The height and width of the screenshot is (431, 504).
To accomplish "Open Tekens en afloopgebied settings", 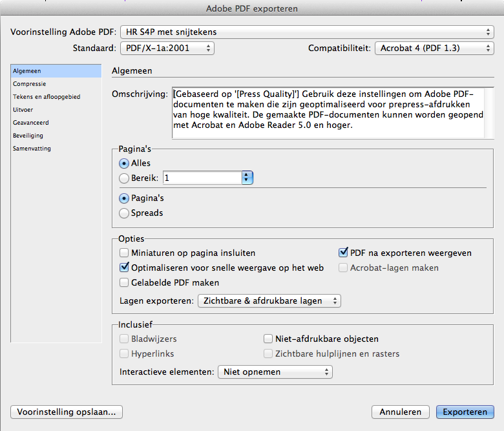I will pyautogui.click(x=56, y=97).
